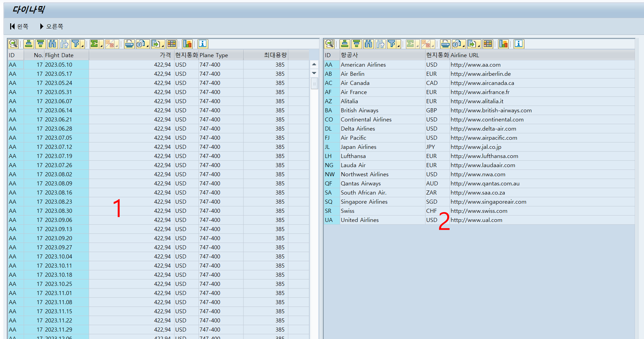Choose layout icon in right grid toolbar
The width and height of the screenshot is (644, 339).
point(488,44)
